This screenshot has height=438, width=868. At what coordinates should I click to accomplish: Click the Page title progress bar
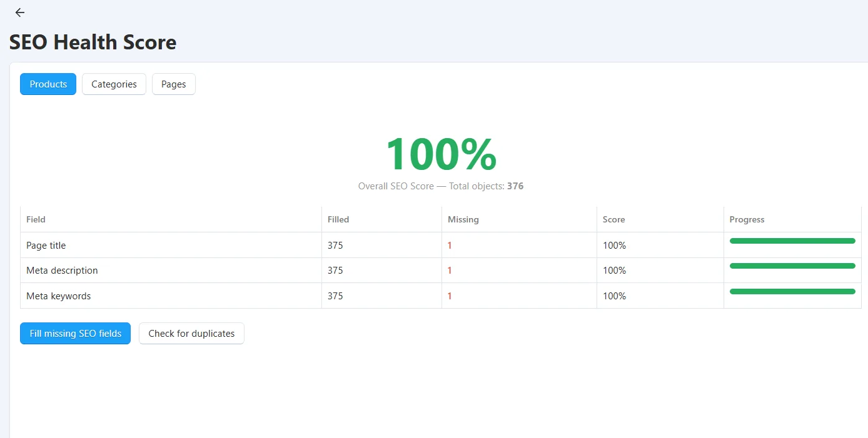[x=792, y=241]
